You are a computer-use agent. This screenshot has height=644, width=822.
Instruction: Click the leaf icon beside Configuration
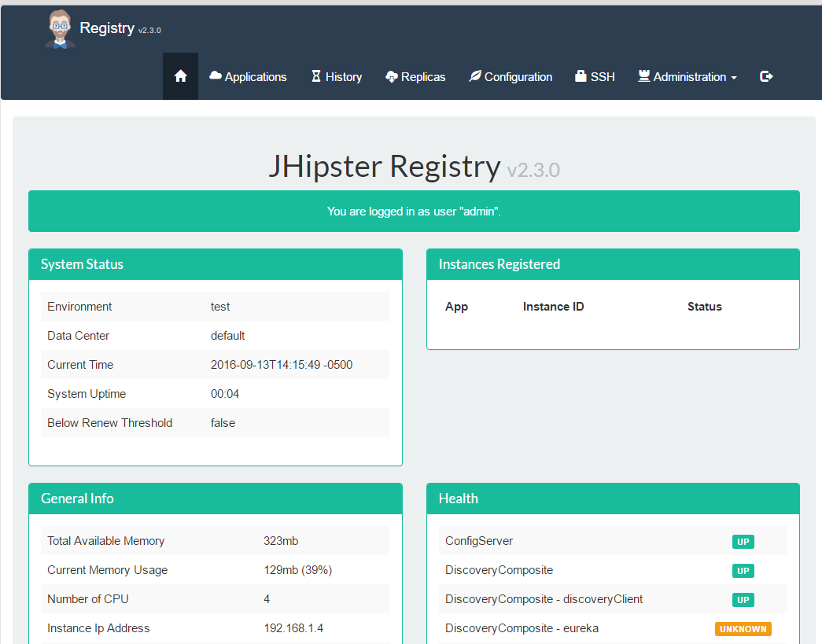click(x=475, y=76)
